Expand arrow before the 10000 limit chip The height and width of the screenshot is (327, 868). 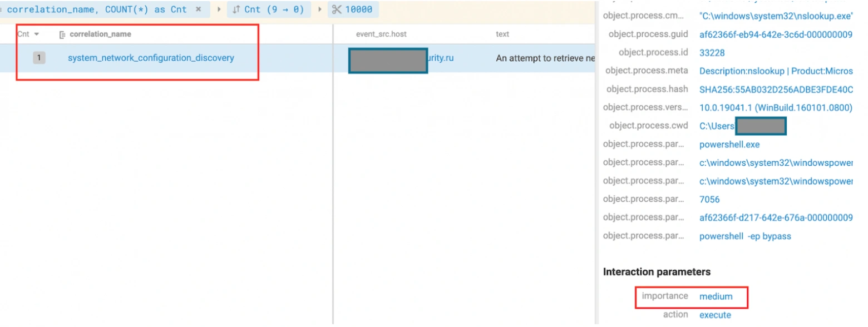319,9
